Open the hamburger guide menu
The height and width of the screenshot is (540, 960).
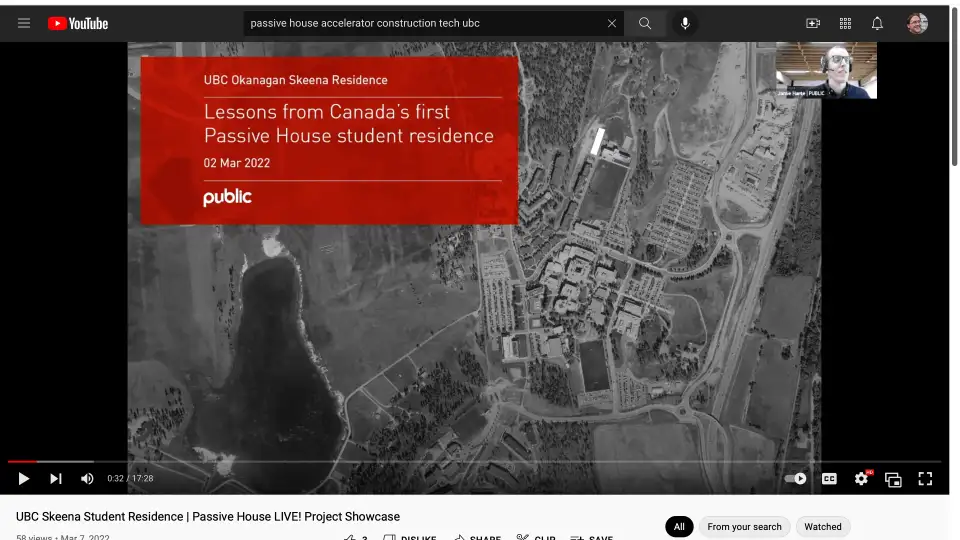pos(24,23)
